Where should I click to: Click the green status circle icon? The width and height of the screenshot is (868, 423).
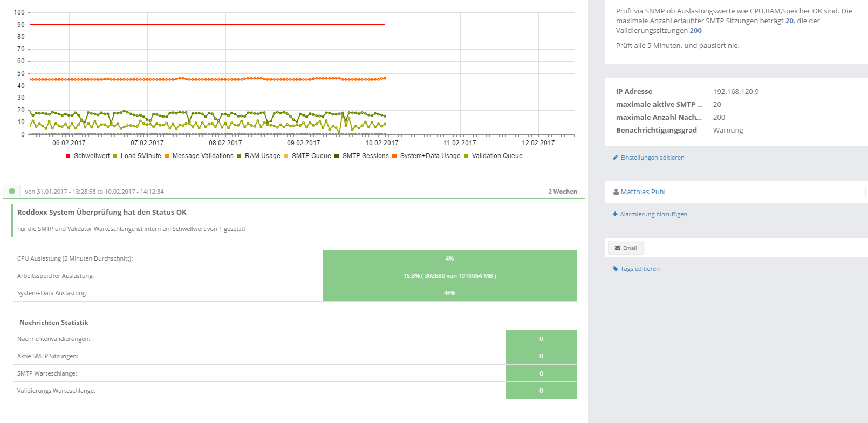point(12,191)
